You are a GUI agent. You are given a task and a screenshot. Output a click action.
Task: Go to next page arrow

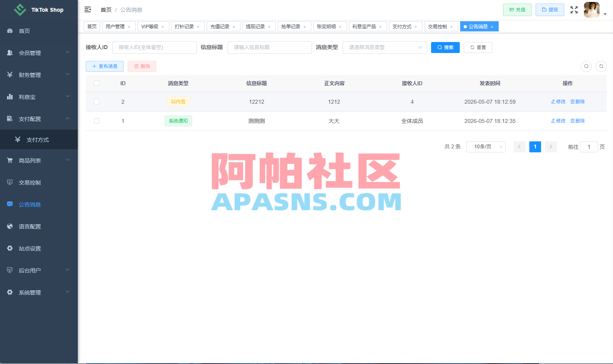551,147
